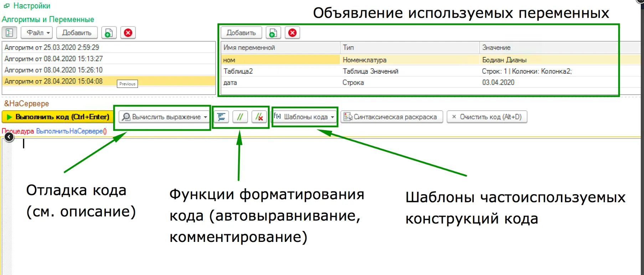The height and width of the screenshot is (275, 644).
Task: Open the Файл dropdown menu
Action: coord(37,33)
